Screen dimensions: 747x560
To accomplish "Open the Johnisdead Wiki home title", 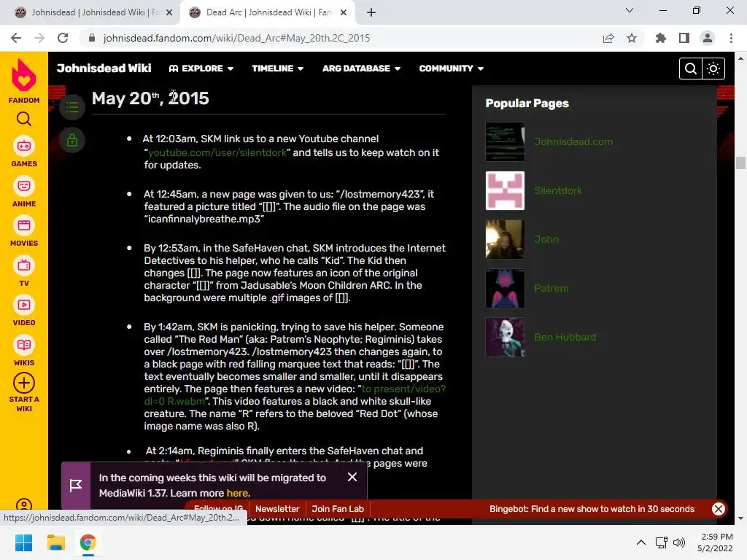I will tap(104, 68).
